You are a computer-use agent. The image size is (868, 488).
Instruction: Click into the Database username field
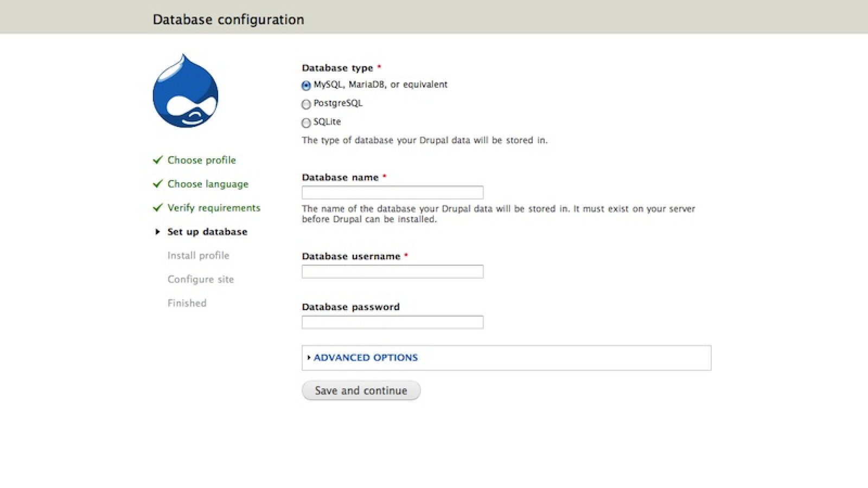pyautogui.click(x=392, y=272)
